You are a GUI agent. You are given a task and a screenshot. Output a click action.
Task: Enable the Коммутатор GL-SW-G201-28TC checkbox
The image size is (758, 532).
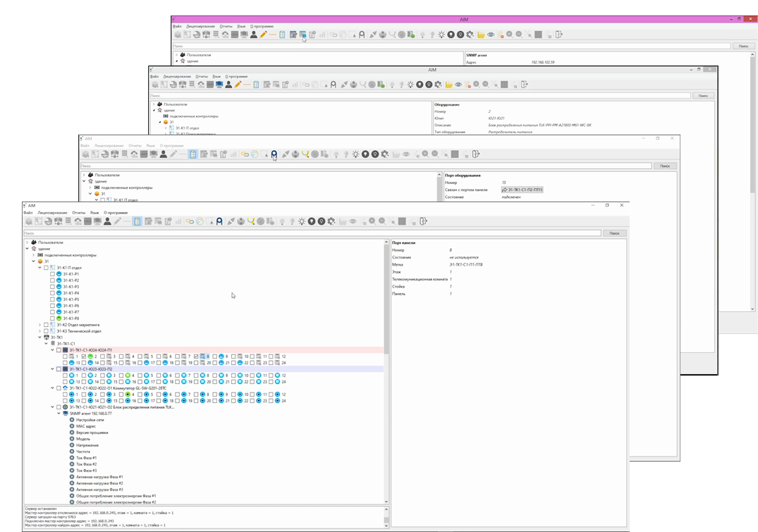(59, 388)
